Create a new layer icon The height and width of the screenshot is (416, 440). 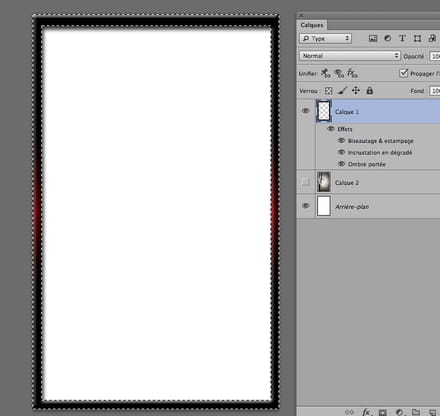432,412
